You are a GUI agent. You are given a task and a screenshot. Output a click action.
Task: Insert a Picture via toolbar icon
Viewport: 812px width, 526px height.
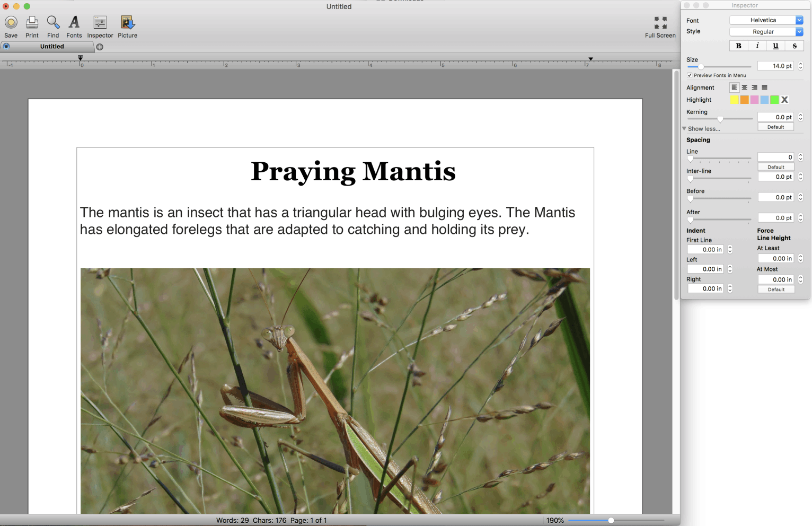pyautogui.click(x=127, y=22)
